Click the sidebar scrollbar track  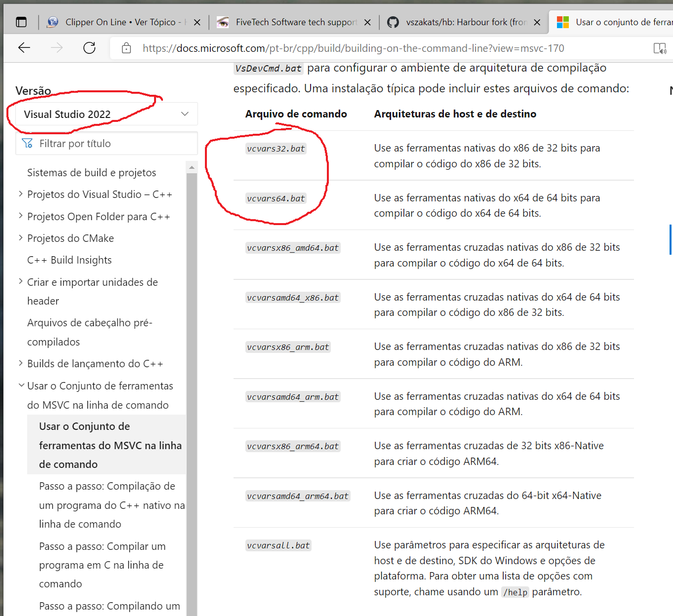tap(192, 395)
